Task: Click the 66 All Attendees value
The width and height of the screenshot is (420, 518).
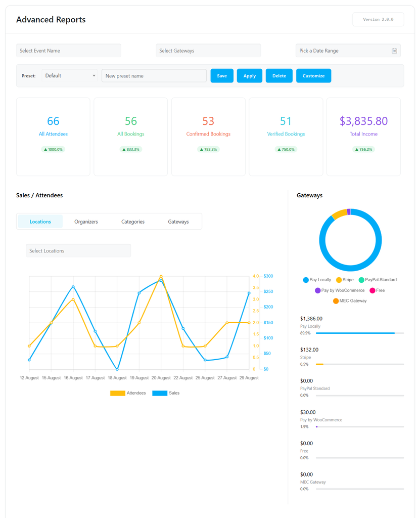Action: click(53, 121)
